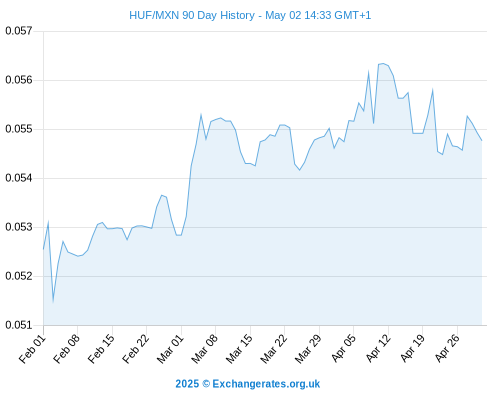This screenshot has width=495, height=400.
Task: Click the lowest dip point in early February
Action: (53, 302)
